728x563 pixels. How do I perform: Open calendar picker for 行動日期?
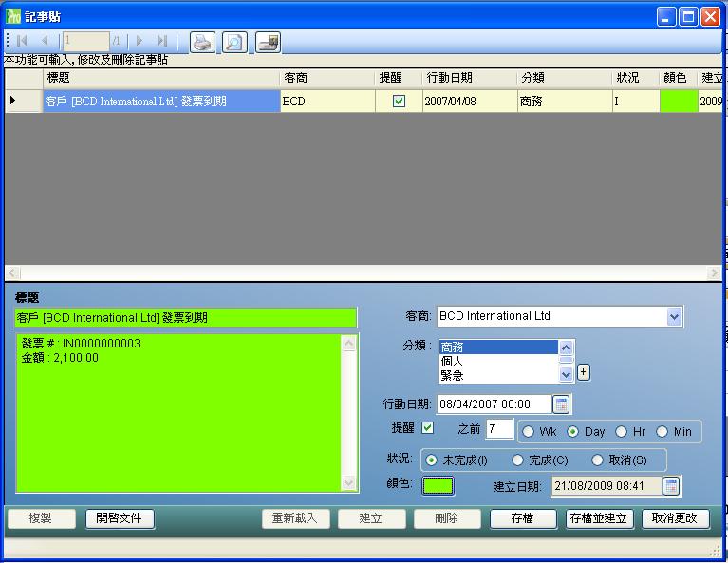click(561, 404)
